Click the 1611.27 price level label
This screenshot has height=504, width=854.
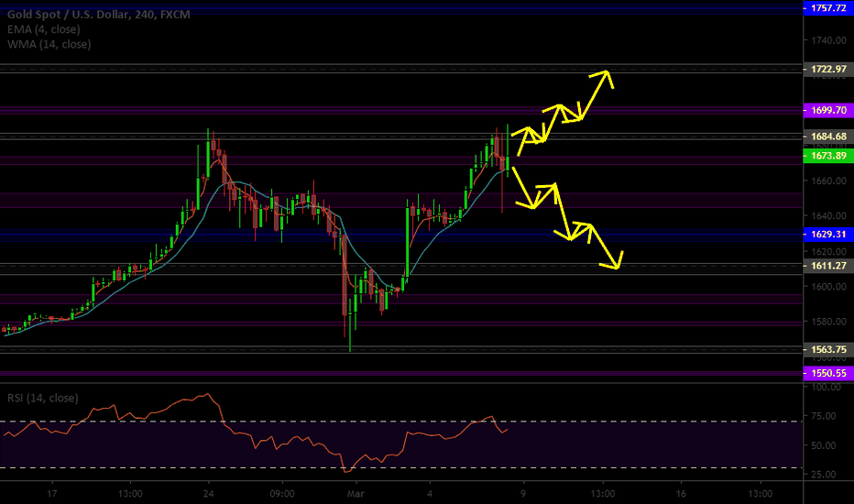(828, 266)
